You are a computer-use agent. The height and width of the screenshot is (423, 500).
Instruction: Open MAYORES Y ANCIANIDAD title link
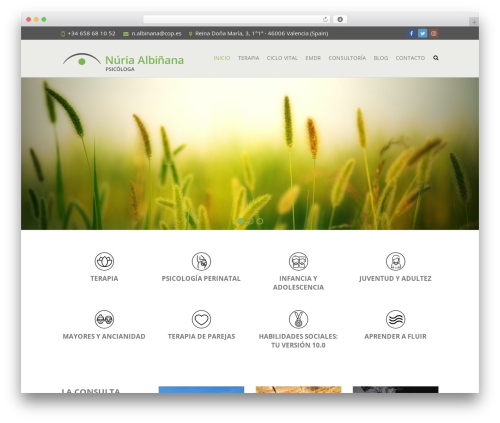pos(104,337)
